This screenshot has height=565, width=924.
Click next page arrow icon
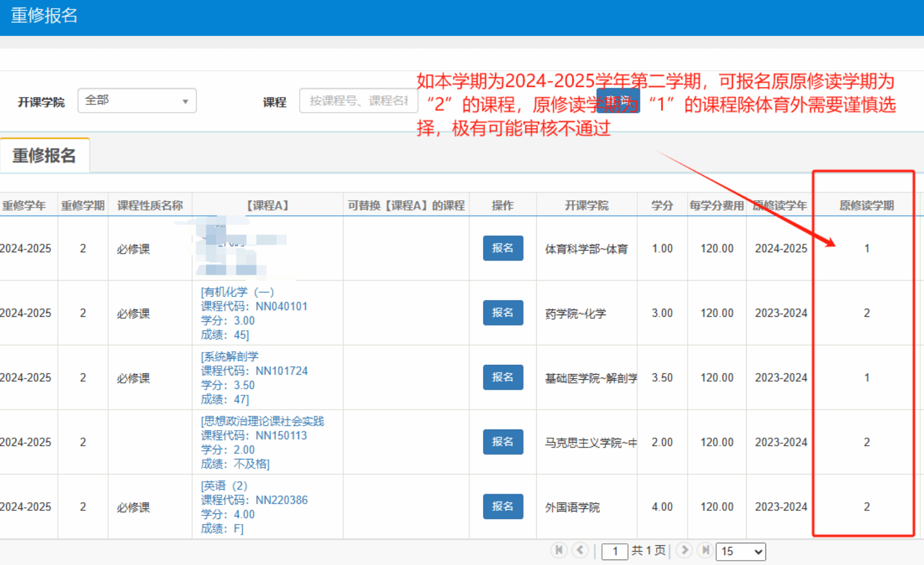[x=684, y=550]
